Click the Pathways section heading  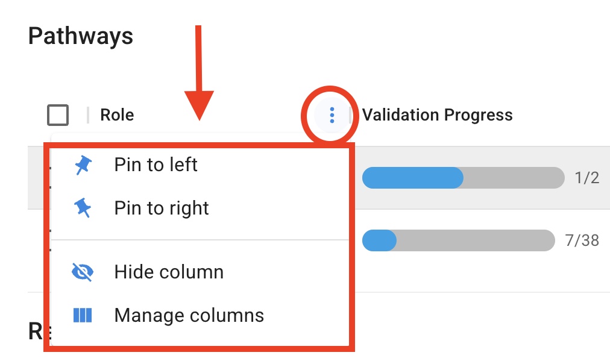81,36
